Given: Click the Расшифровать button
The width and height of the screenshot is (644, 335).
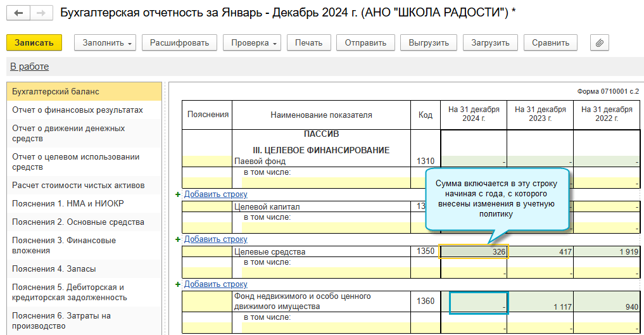Looking at the screenshot, I should point(180,42).
